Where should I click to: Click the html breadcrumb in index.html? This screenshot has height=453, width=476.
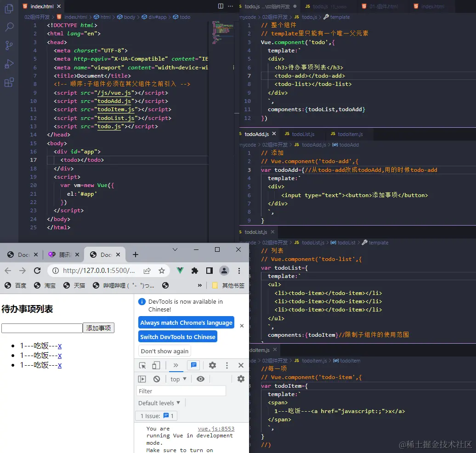[x=102, y=17]
